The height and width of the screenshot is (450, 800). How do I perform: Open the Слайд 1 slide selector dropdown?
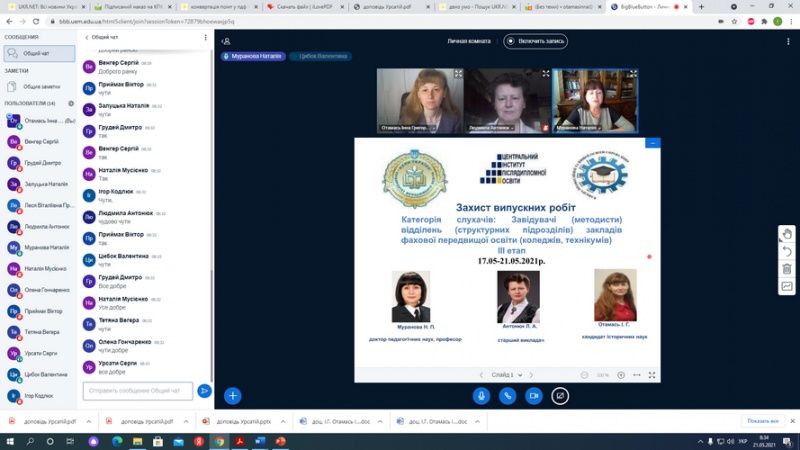point(507,375)
